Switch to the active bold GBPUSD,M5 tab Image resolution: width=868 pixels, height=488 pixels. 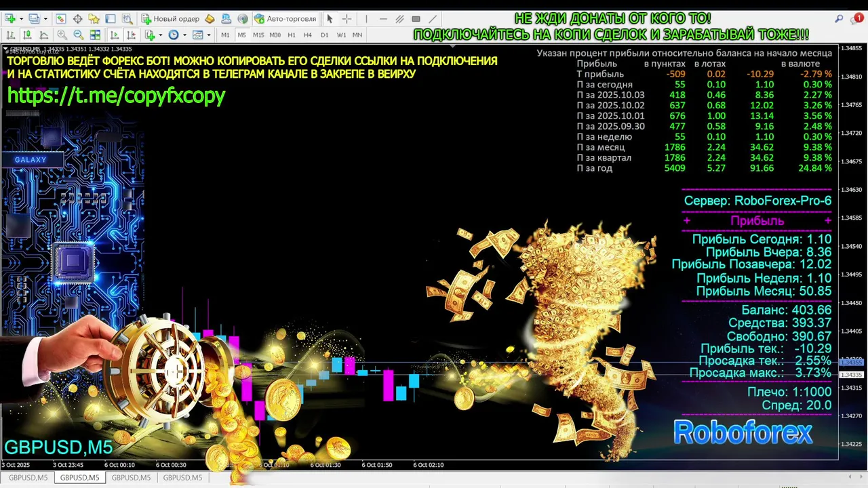pos(79,478)
